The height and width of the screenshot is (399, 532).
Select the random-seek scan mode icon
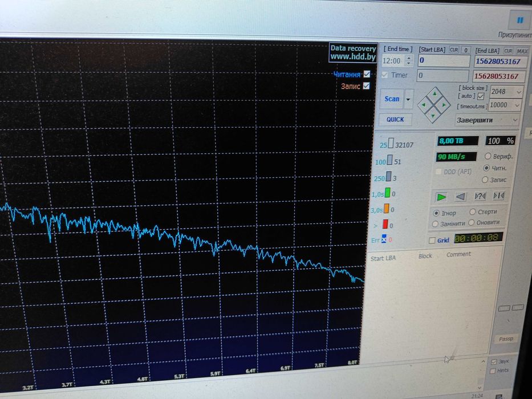click(x=480, y=196)
